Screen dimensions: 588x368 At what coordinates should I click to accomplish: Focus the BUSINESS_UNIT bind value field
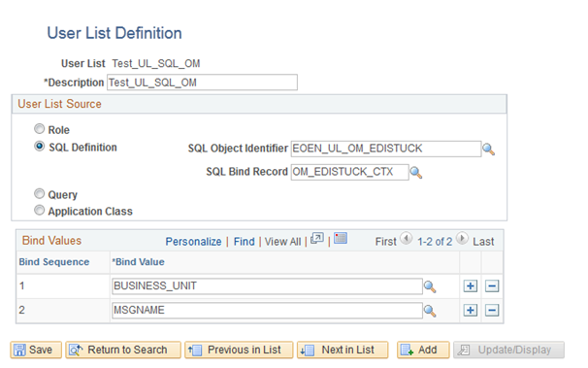click(x=267, y=286)
